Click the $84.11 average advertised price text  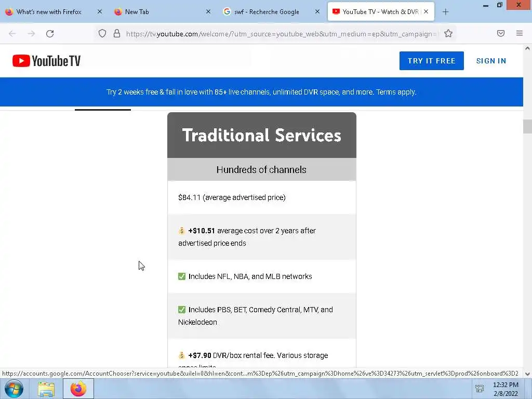(x=232, y=197)
